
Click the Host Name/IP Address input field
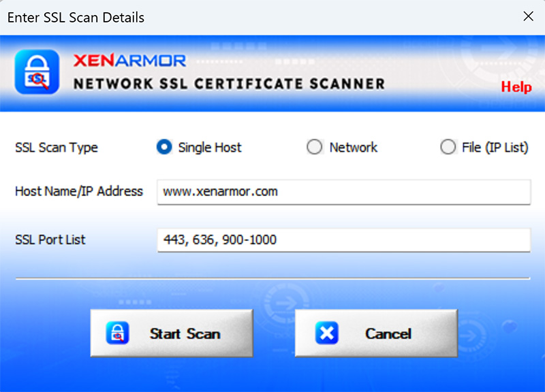[344, 192]
